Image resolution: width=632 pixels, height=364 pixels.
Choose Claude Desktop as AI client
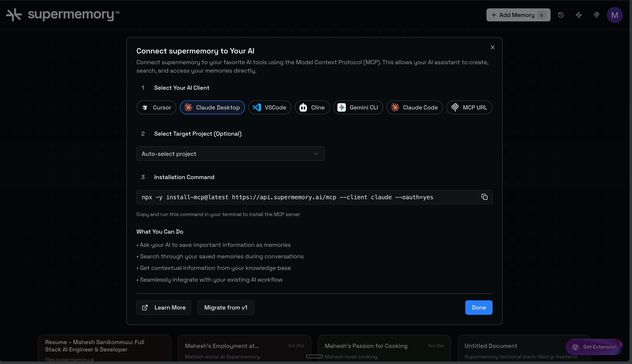(x=212, y=108)
